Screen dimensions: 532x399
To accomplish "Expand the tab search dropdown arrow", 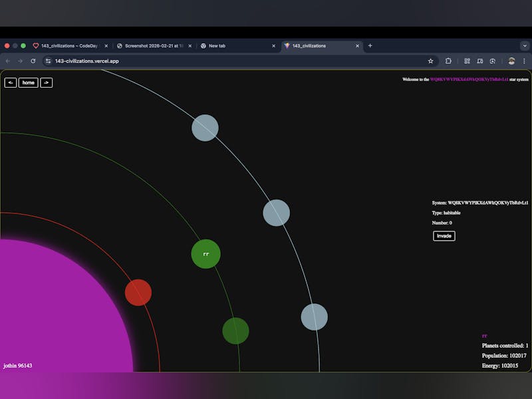I will 525,46.
